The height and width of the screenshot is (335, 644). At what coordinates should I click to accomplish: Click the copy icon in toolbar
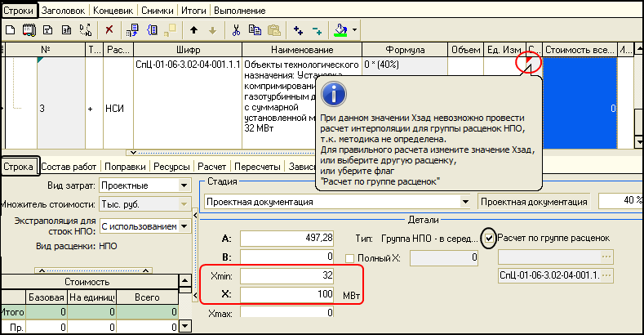pos(254,30)
